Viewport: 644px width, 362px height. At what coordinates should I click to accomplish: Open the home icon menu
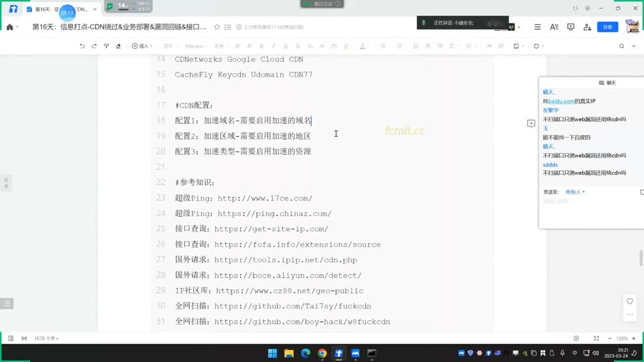click(x=12, y=26)
